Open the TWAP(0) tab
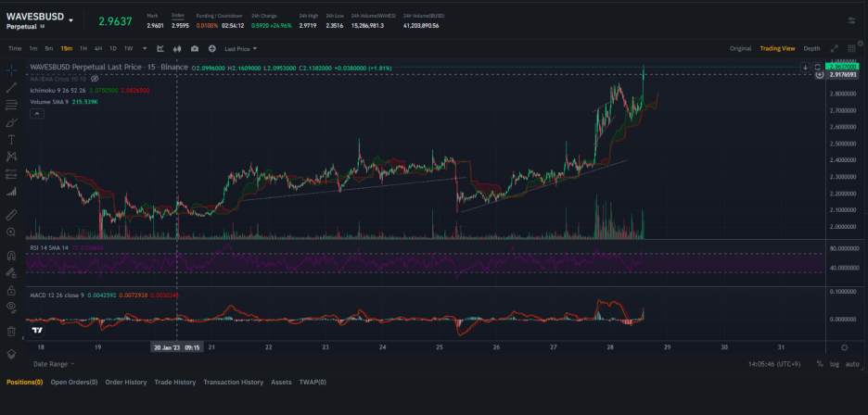Viewport: 868px width, 415px height. pos(313,383)
